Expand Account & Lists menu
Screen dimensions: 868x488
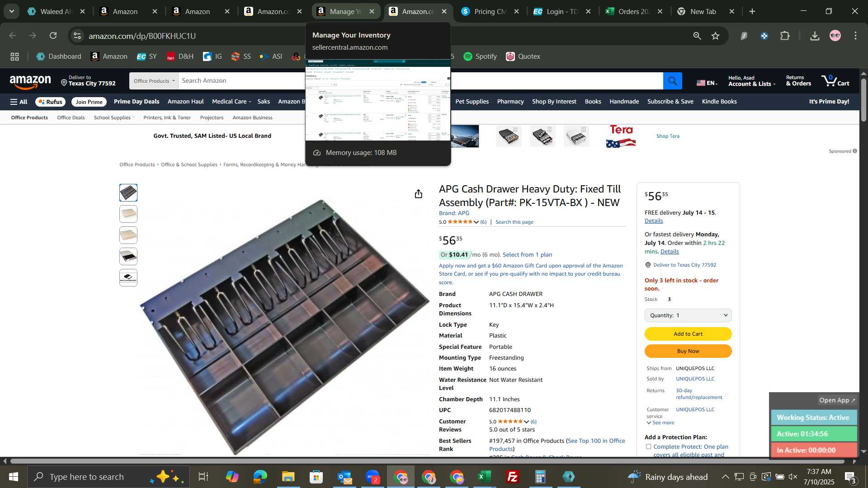[x=751, y=81]
